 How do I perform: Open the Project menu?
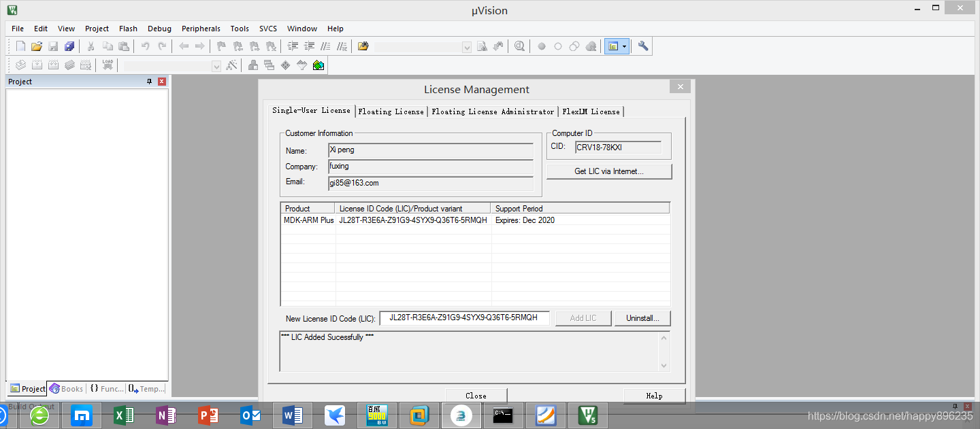pyautogui.click(x=97, y=29)
